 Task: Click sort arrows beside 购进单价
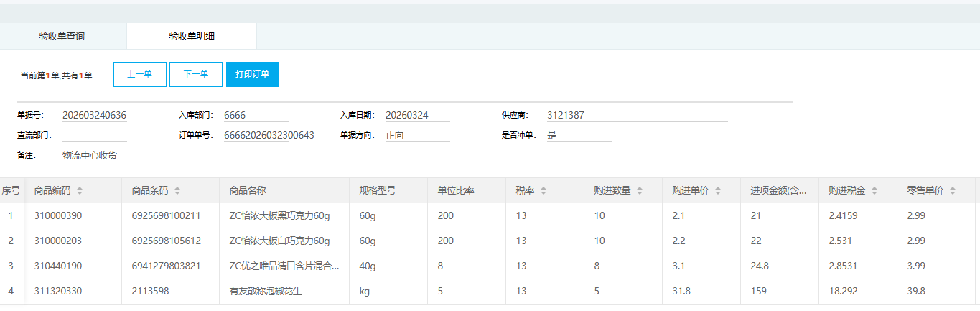(x=719, y=191)
